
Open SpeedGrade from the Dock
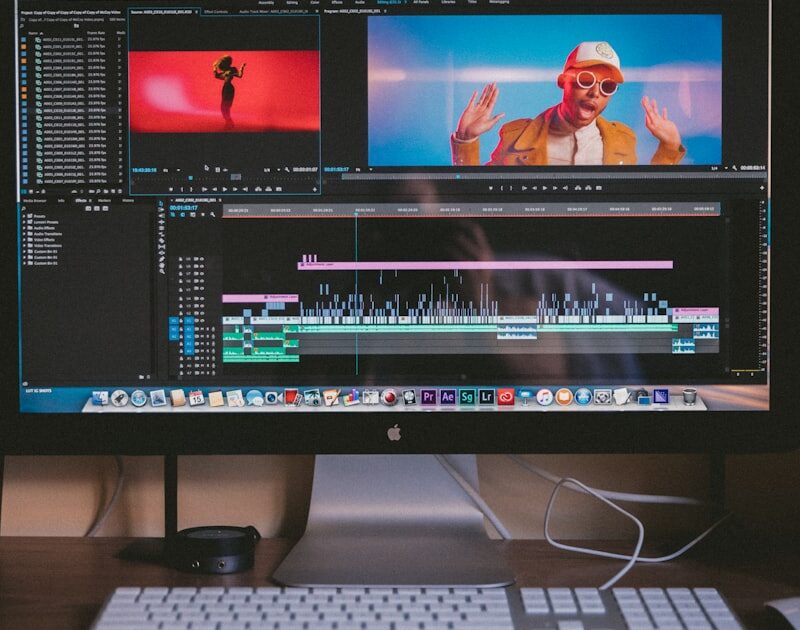[x=467, y=397]
